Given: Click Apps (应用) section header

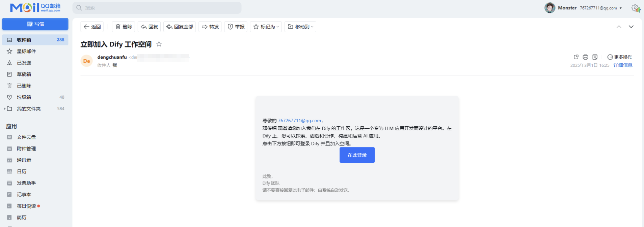Looking at the screenshot, I should pyautogui.click(x=11, y=126).
